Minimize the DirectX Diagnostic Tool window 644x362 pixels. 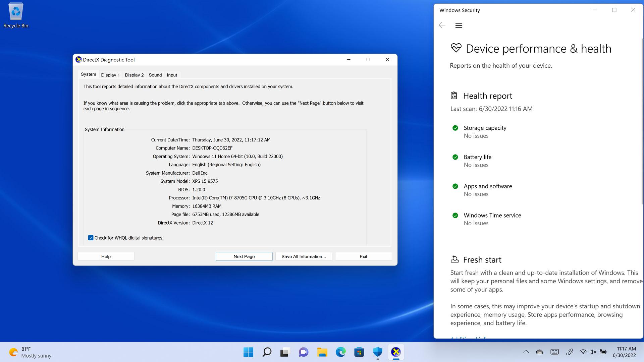(348, 60)
